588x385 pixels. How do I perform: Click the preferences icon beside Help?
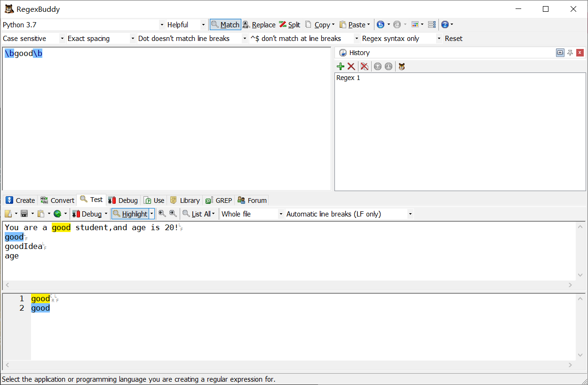pos(432,24)
